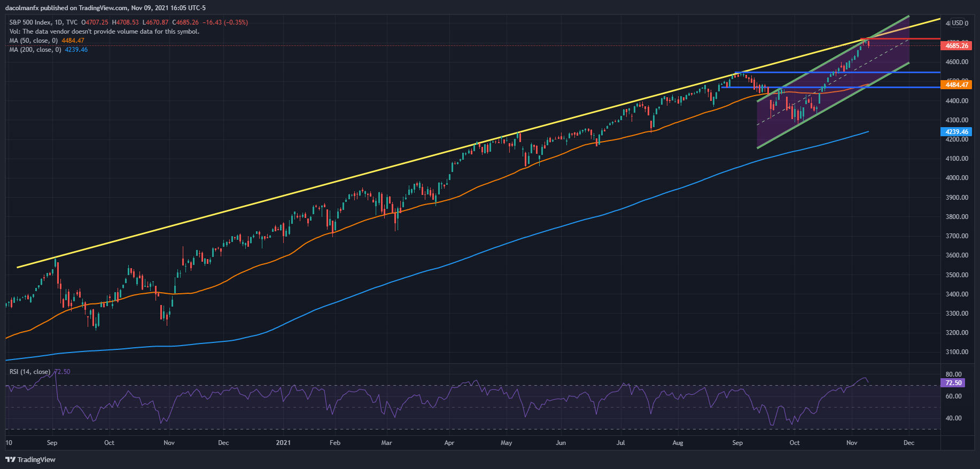Click the 4600.00 price axis label

[957, 62]
